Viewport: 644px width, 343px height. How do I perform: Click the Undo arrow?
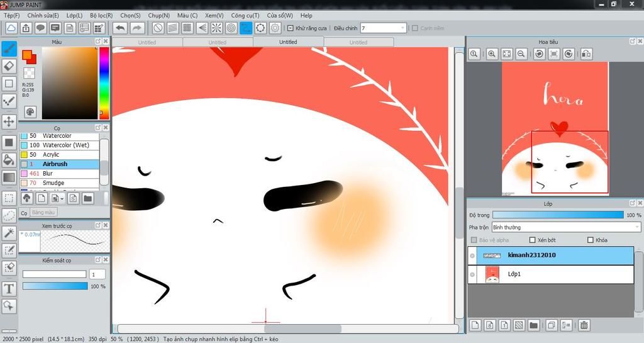[x=120, y=28]
